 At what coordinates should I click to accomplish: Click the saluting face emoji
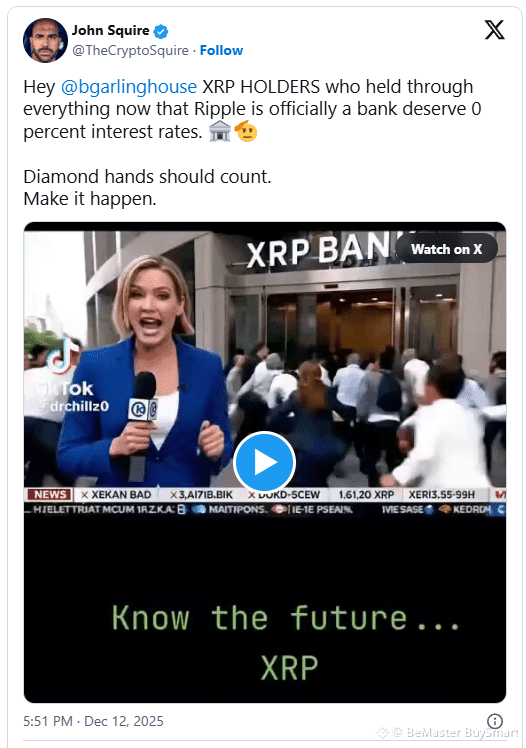[246, 131]
